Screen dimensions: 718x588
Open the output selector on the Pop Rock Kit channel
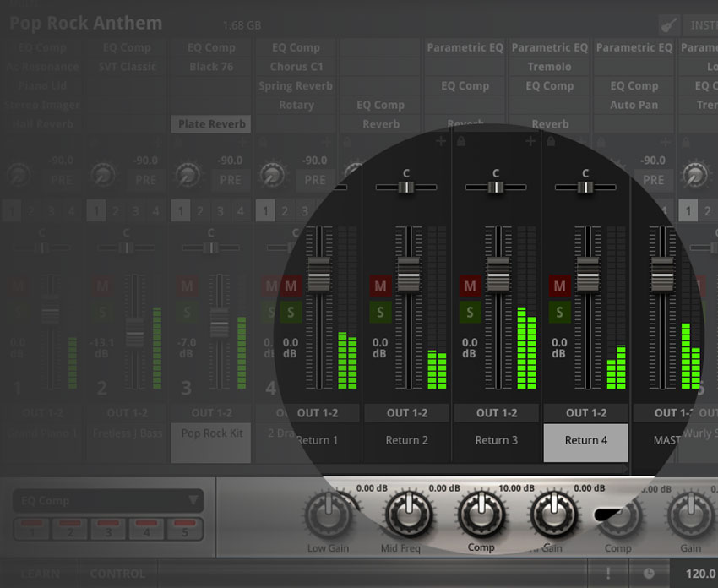tap(212, 413)
